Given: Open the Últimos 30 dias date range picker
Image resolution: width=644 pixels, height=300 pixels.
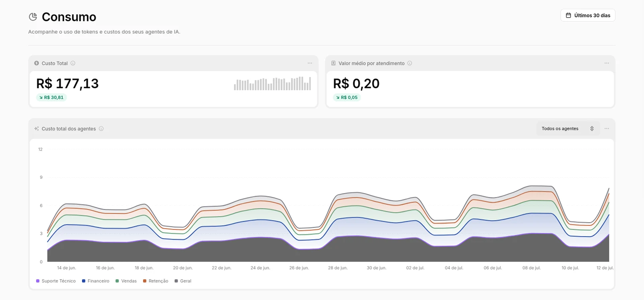Looking at the screenshot, I should [x=588, y=15].
